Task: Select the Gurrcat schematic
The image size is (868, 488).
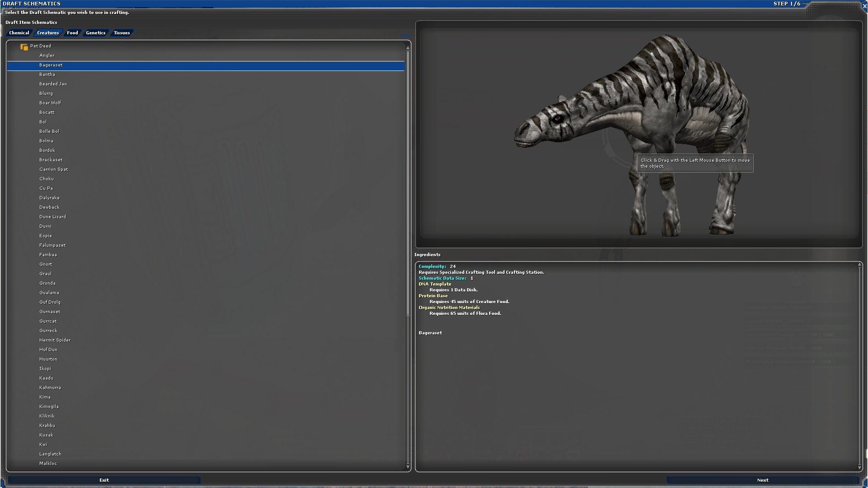Action: pos(48,321)
